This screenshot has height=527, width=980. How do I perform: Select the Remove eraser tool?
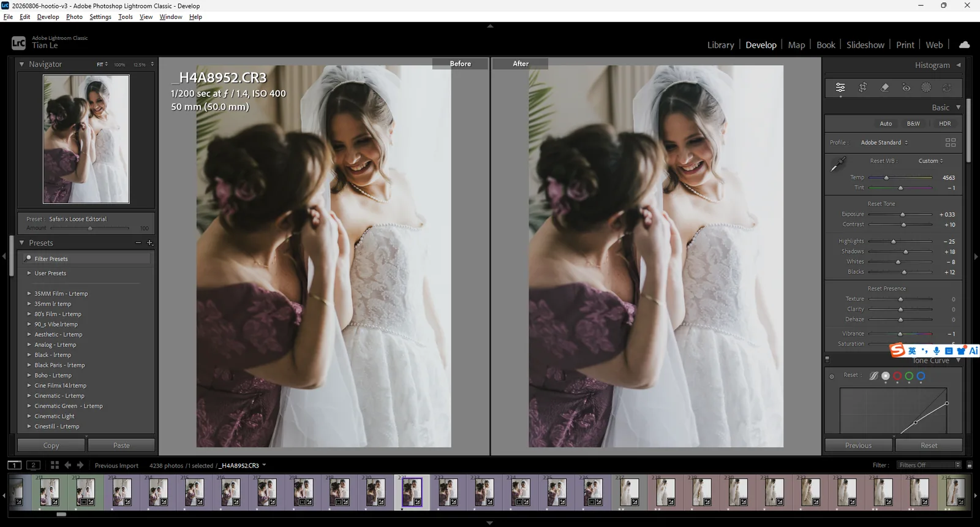884,88
